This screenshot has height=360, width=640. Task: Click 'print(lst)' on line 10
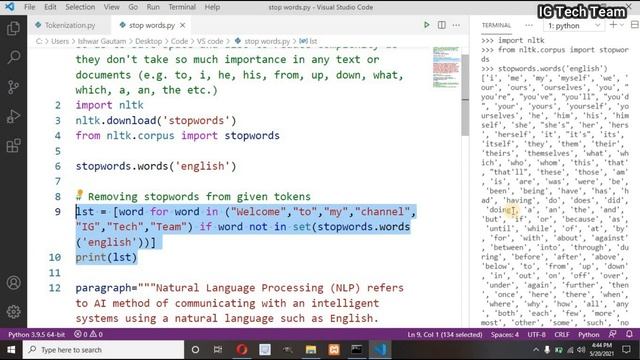click(106, 258)
